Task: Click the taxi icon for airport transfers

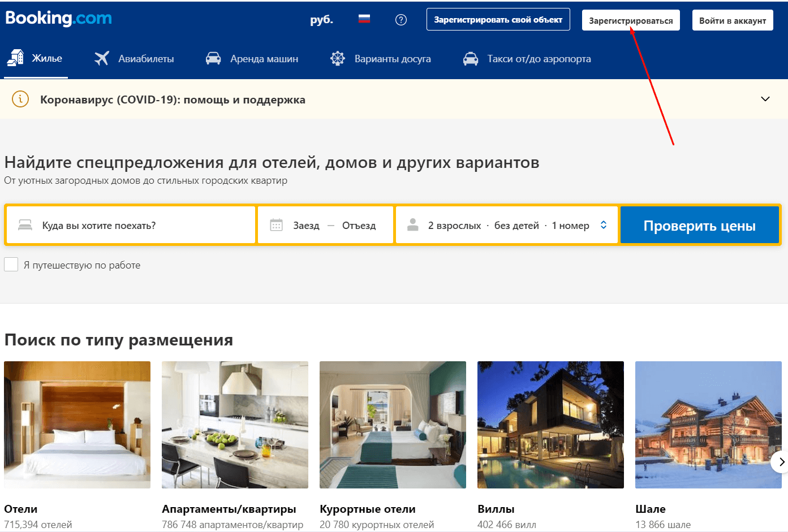Action: 471,58
